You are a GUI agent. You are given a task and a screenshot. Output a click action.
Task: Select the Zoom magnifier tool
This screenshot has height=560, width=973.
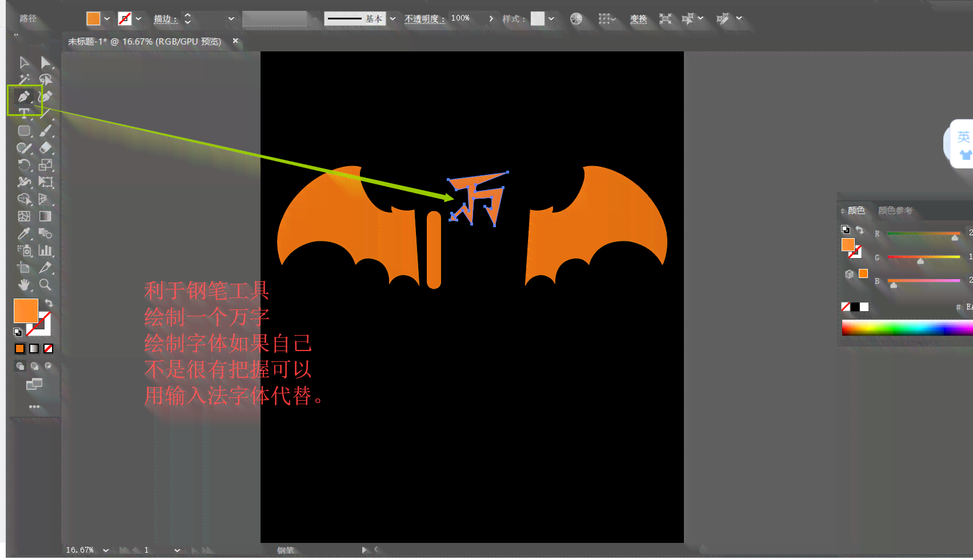tap(46, 285)
